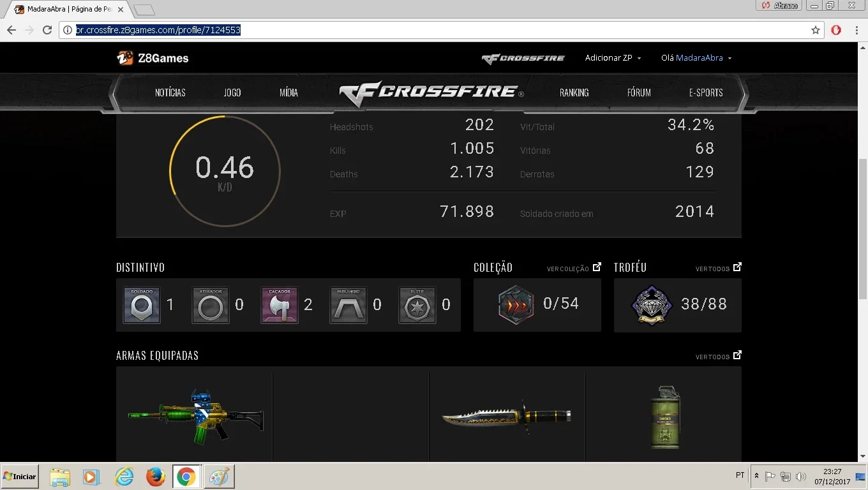Click the Troféu count 38/88
This screenshot has height=490, width=868.
tap(704, 304)
